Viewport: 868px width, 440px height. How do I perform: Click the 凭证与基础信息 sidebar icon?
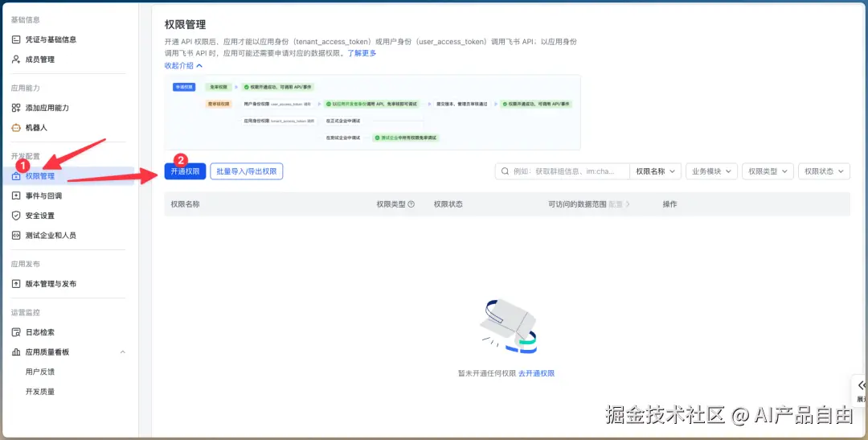pos(16,39)
